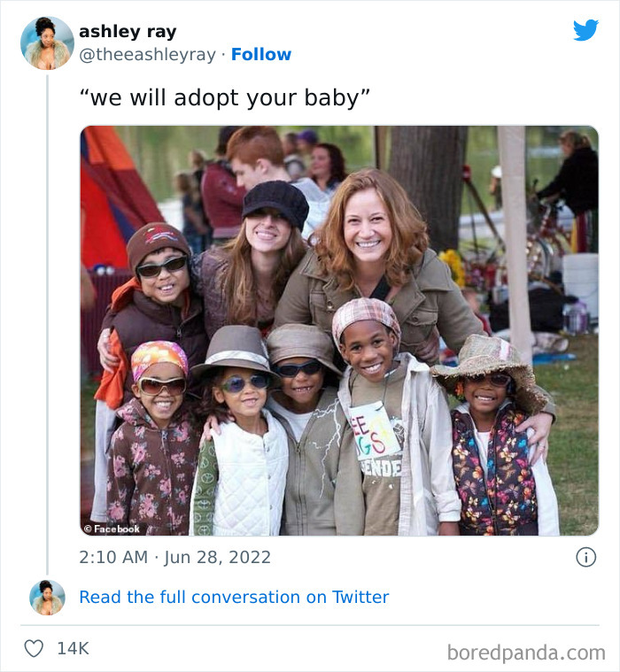This screenshot has height=672, width=620.
Task: Click the gray thread line between avatars
Action: 47,319
